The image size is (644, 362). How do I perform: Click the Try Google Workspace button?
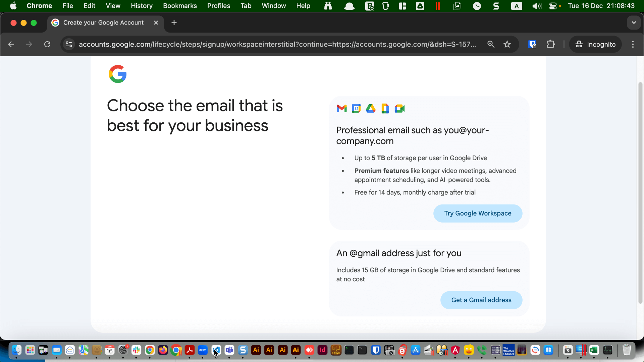coord(478,213)
